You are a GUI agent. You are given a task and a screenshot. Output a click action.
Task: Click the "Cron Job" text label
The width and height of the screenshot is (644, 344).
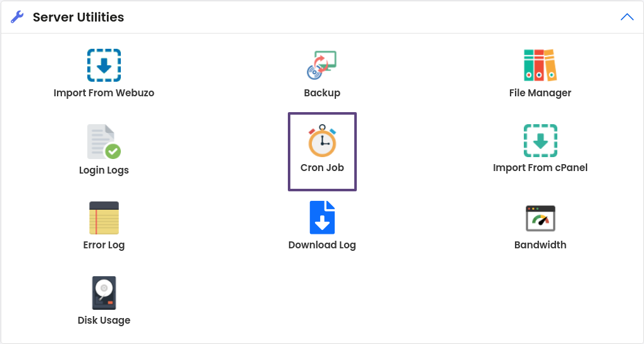click(x=322, y=168)
